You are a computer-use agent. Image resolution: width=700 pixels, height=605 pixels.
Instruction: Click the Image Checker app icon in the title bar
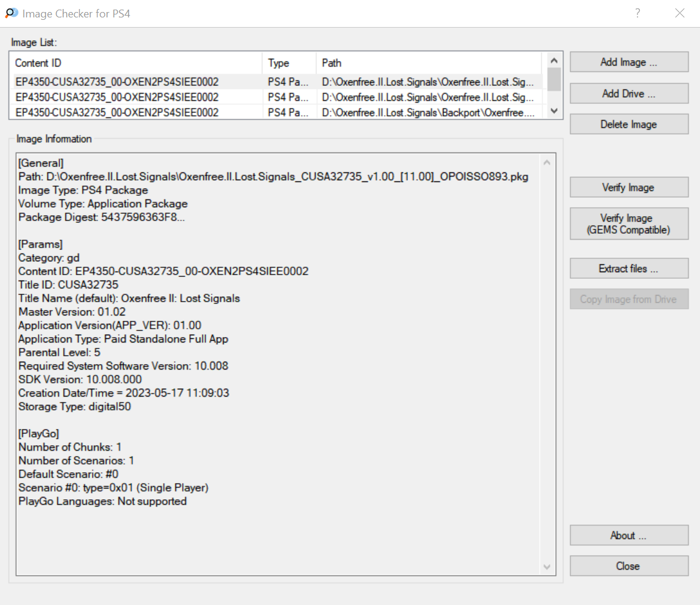(11, 13)
